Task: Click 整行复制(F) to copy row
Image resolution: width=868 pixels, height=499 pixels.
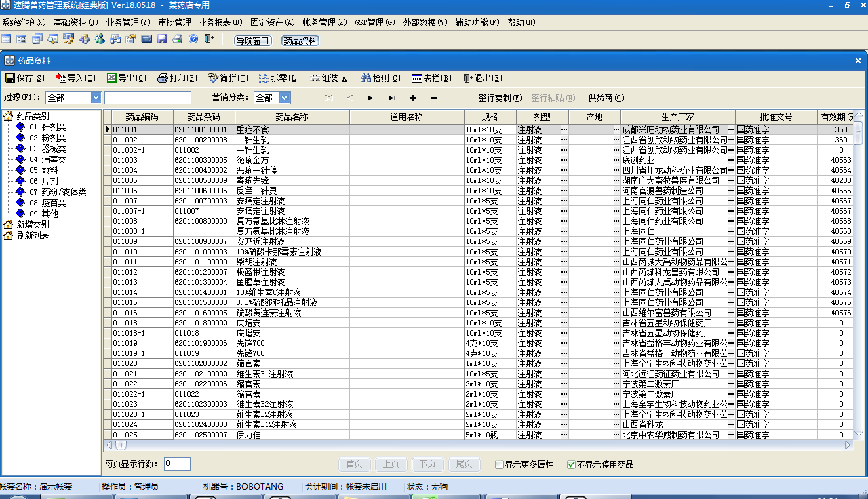Action: point(500,98)
